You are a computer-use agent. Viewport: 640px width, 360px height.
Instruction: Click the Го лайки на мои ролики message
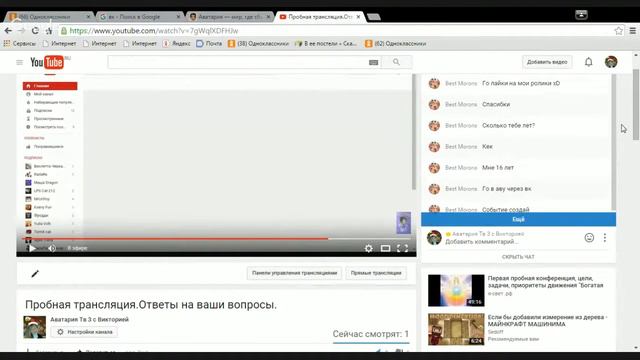(x=521, y=83)
